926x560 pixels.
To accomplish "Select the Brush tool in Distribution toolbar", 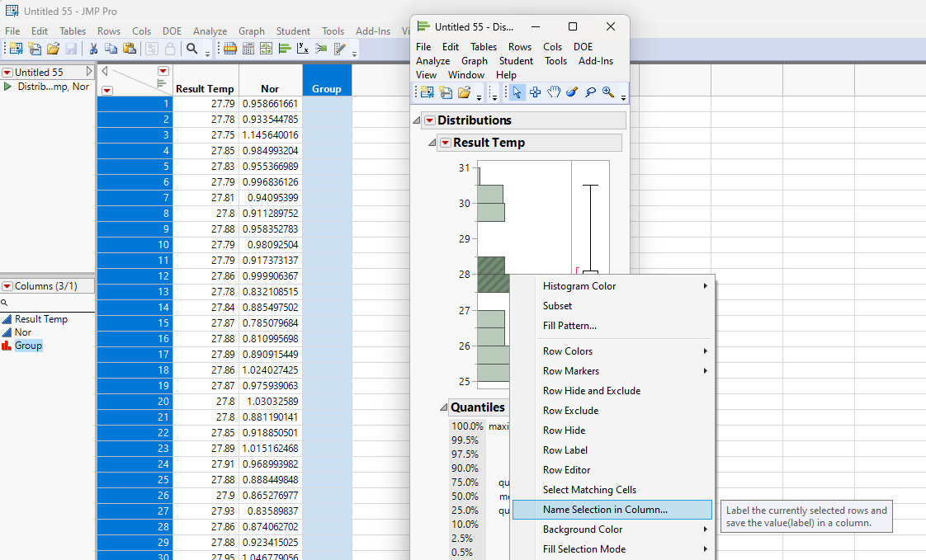I will click(x=572, y=92).
